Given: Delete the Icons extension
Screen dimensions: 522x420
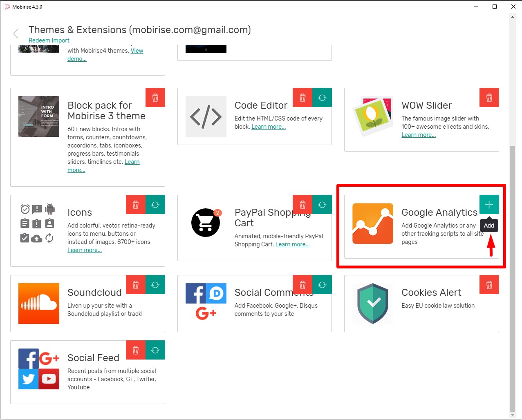Looking at the screenshot, I should coord(136,205).
